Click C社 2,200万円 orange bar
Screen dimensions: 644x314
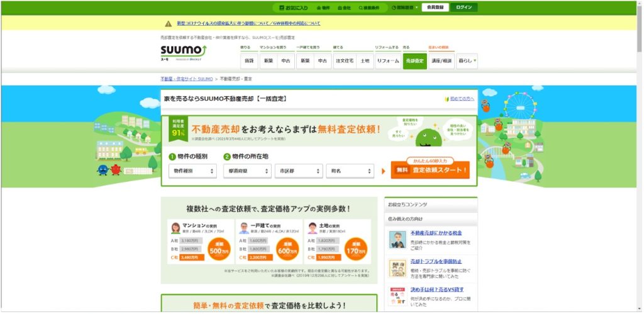[260, 258]
